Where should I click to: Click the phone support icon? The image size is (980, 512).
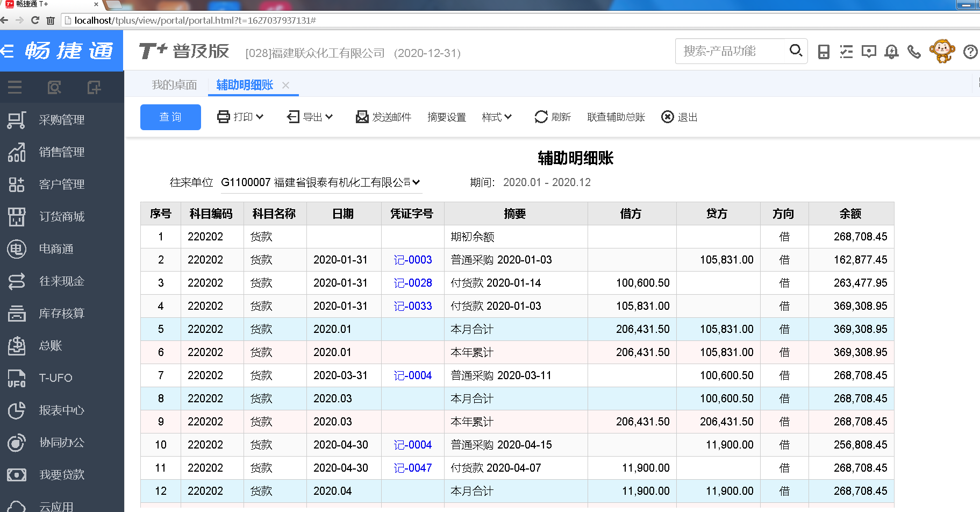914,52
